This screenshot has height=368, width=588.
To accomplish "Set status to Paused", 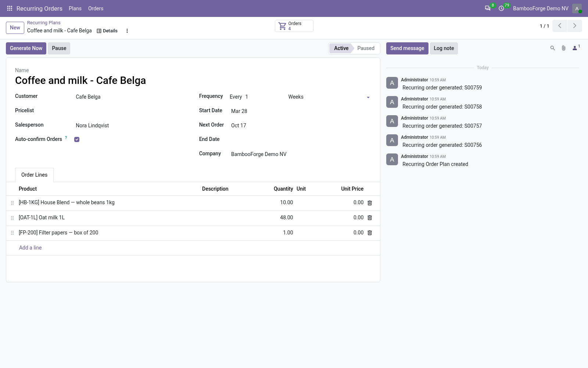I will point(366,48).
